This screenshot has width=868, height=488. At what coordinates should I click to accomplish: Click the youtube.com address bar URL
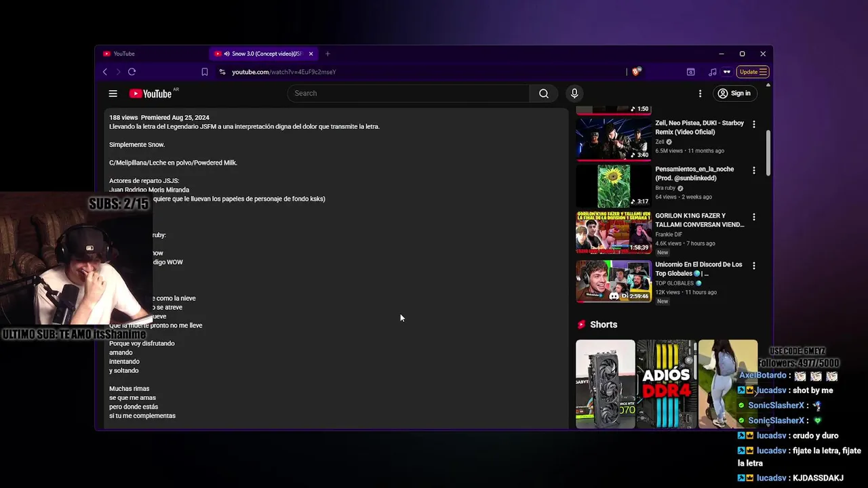pyautogui.click(x=284, y=72)
